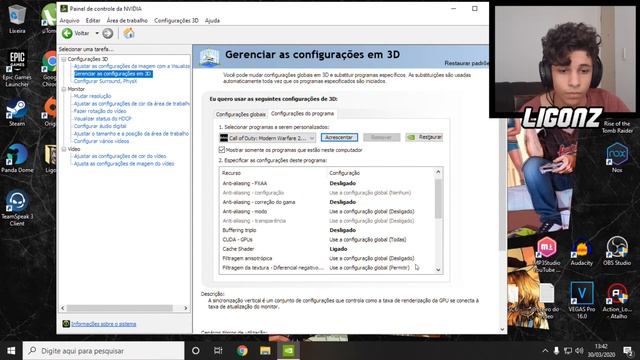Select Anti-aliasing - correção do gama row

point(327,202)
